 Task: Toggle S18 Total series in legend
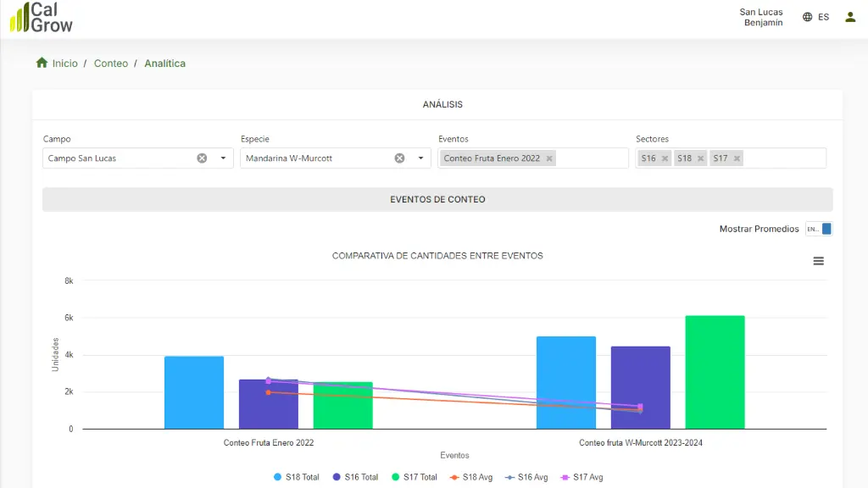point(297,477)
